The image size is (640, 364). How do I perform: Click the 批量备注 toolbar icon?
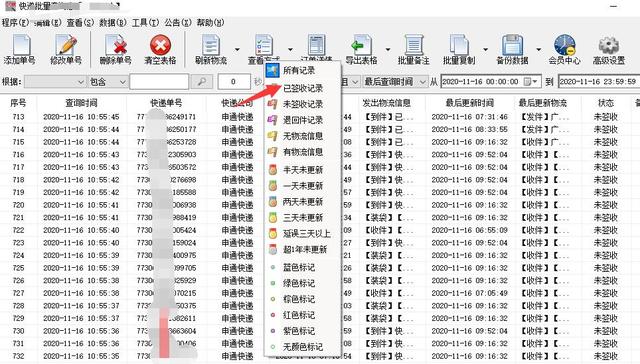point(413,45)
